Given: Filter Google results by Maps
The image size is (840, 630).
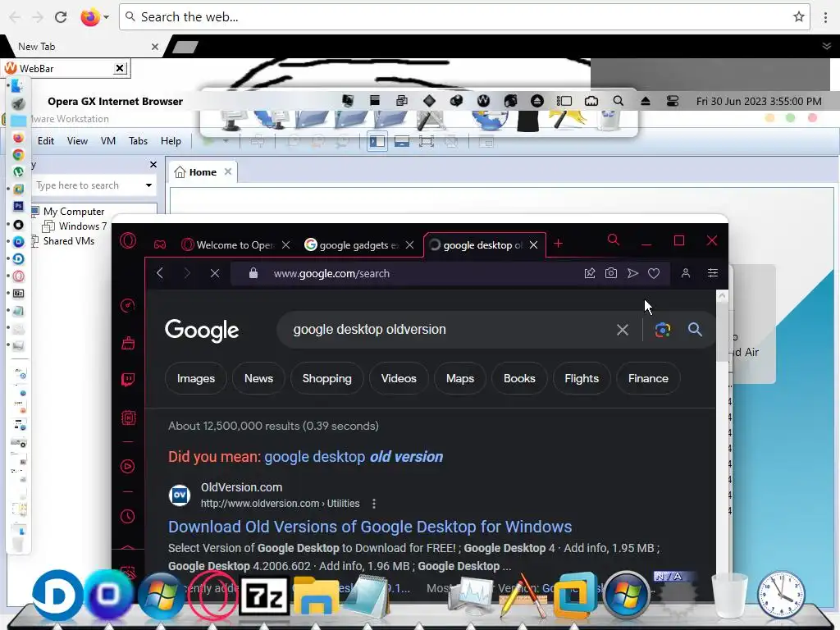Looking at the screenshot, I should pos(460,378).
